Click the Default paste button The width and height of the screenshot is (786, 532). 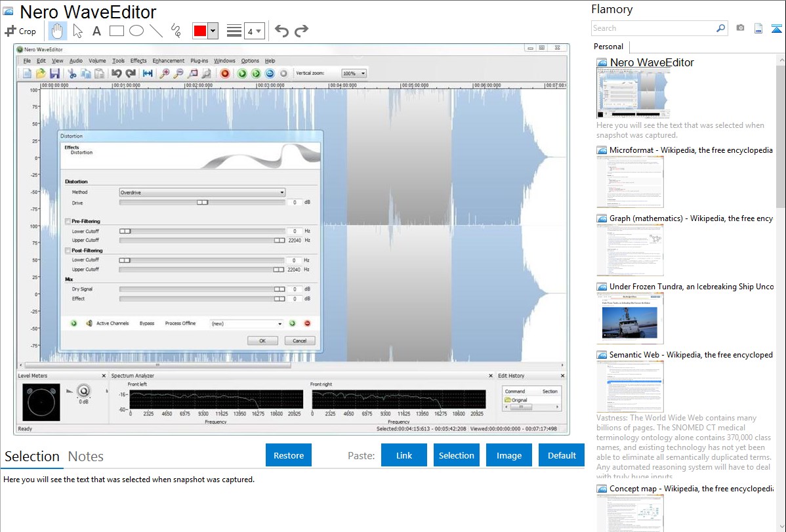(562, 455)
